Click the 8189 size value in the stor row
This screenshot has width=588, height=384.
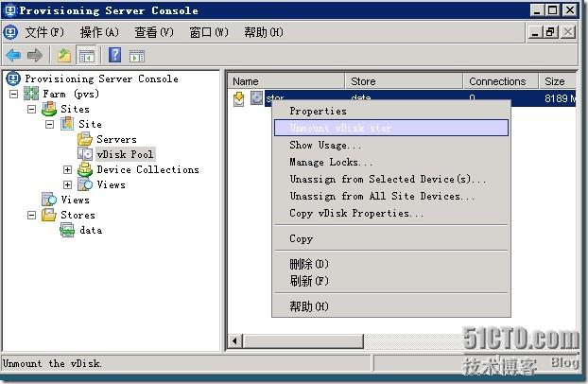[x=556, y=98]
